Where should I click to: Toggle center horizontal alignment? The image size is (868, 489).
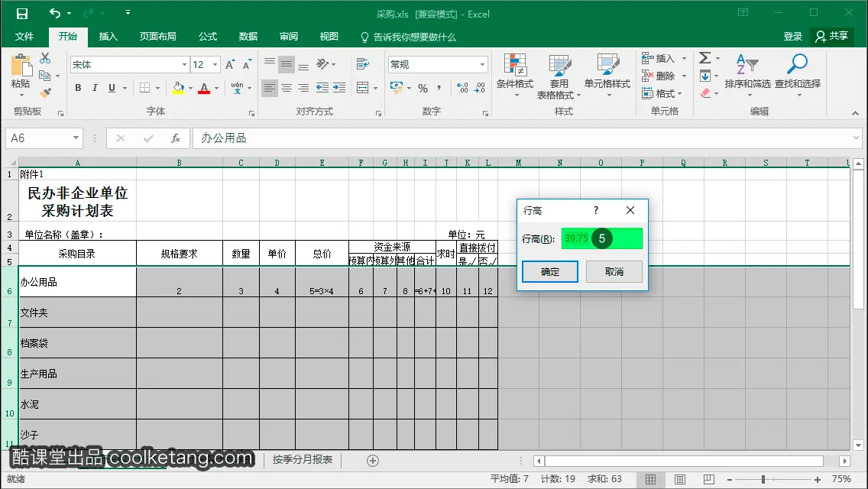coord(287,88)
